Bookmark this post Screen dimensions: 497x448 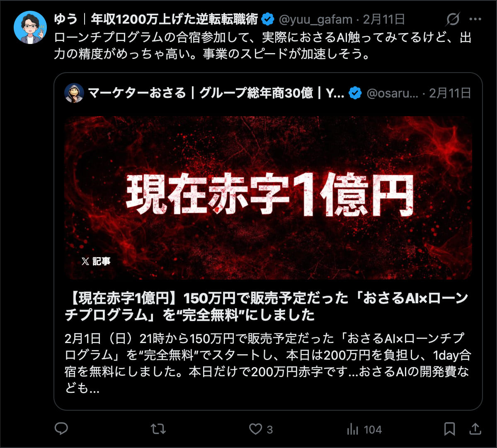pyautogui.click(x=449, y=429)
